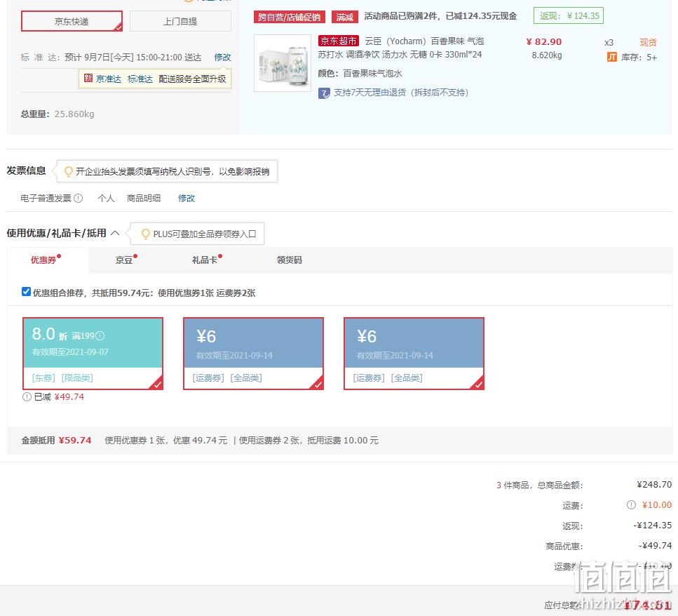Click x3 quantity text

(609, 42)
